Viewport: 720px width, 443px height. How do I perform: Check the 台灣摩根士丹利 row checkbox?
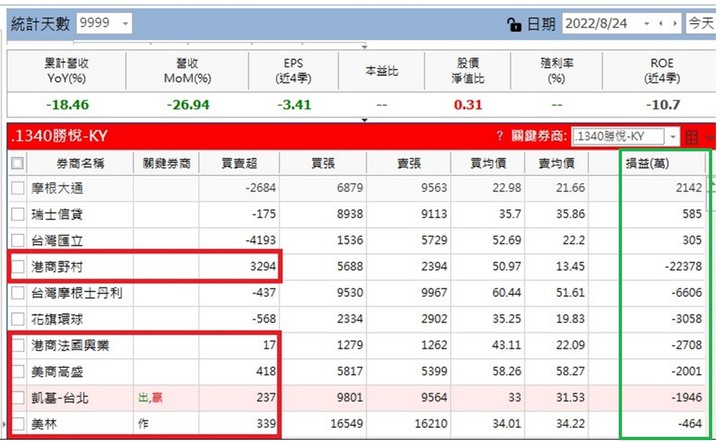click(x=17, y=293)
